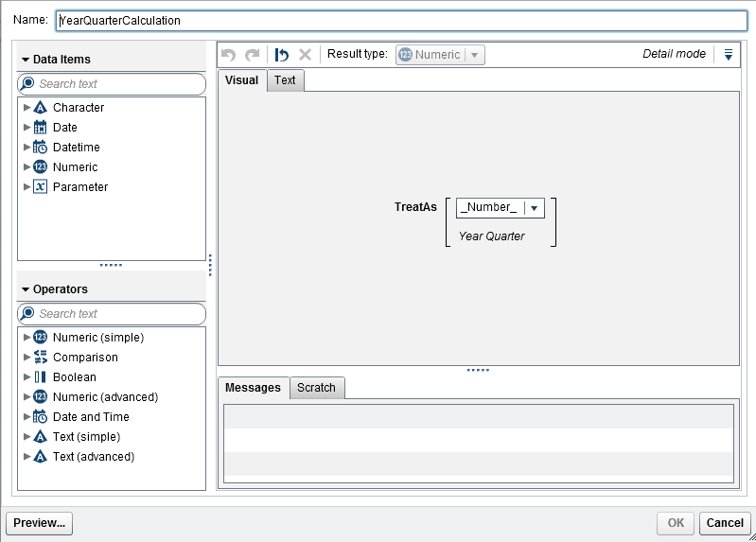Click the Operators search magnifier icon
The image size is (756, 542).
coord(27,313)
